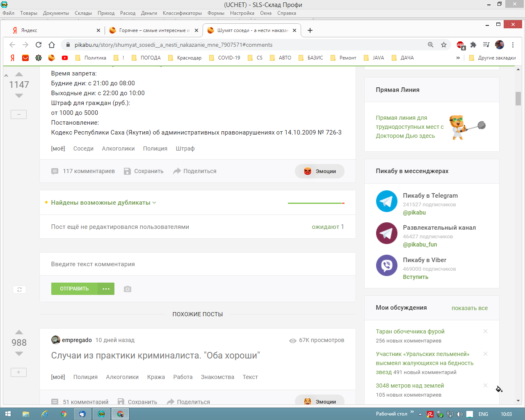This screenshot has width=525, height=420.
Task: Downvote the post rated 1147
Action: pos(19,96)
